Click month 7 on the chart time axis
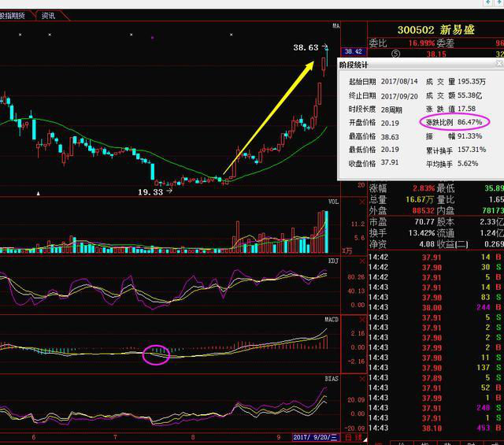 [x=115, y=437]
